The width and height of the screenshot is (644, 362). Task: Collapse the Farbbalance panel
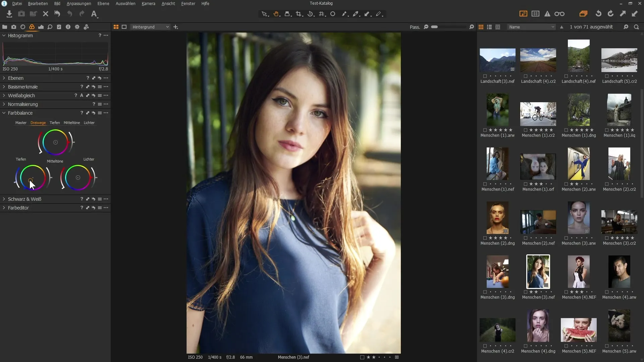[4, 113]
